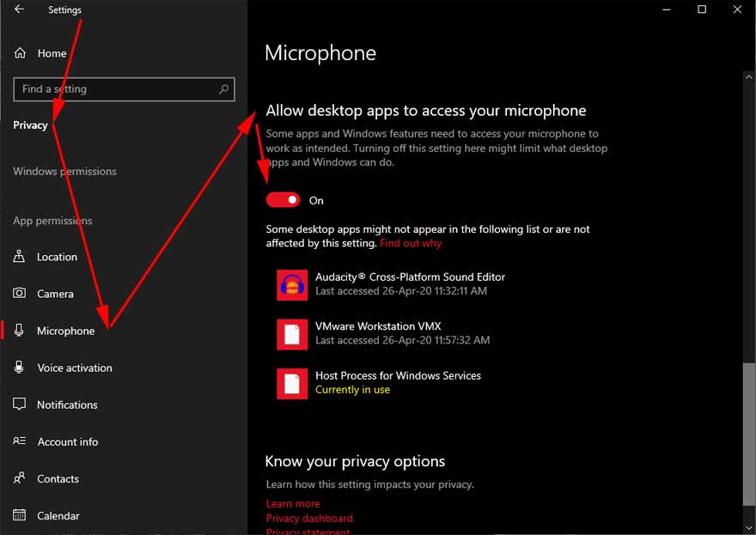
Task: Click the Location pin icon
Action: [x=19, y=257]
